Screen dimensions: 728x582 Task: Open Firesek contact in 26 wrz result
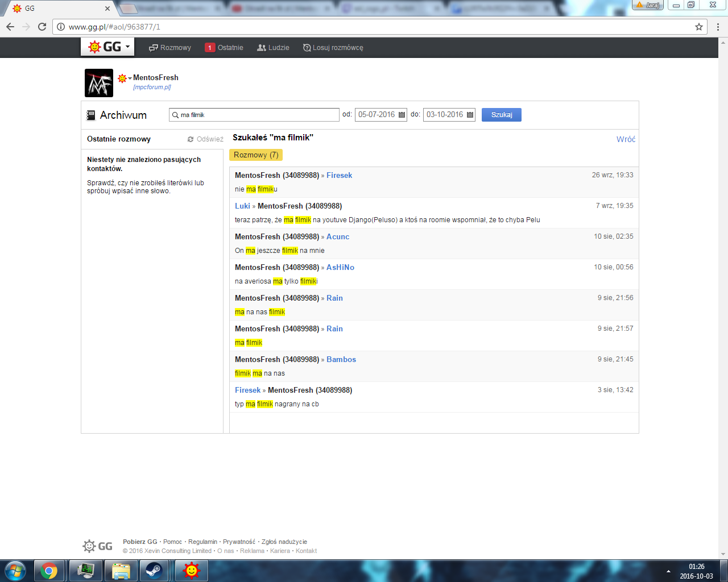tap(339, 175)
